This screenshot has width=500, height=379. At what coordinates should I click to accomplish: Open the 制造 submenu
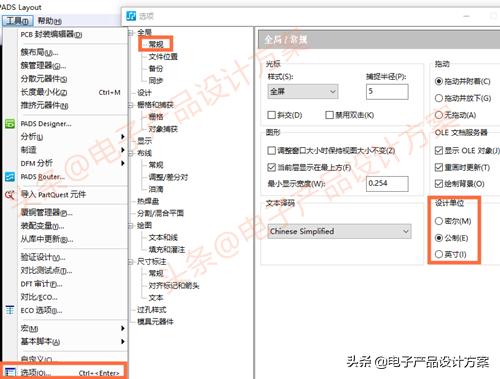click(x=71, y=150)
